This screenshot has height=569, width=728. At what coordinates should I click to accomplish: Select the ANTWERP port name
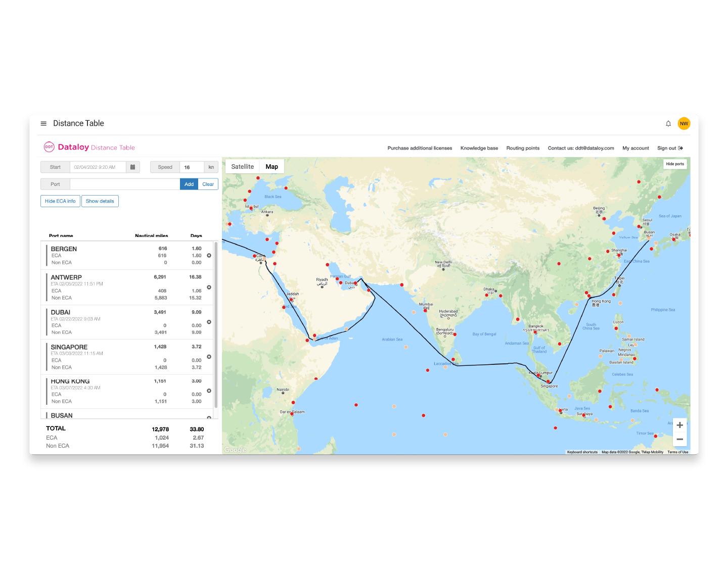coord(66,277)
